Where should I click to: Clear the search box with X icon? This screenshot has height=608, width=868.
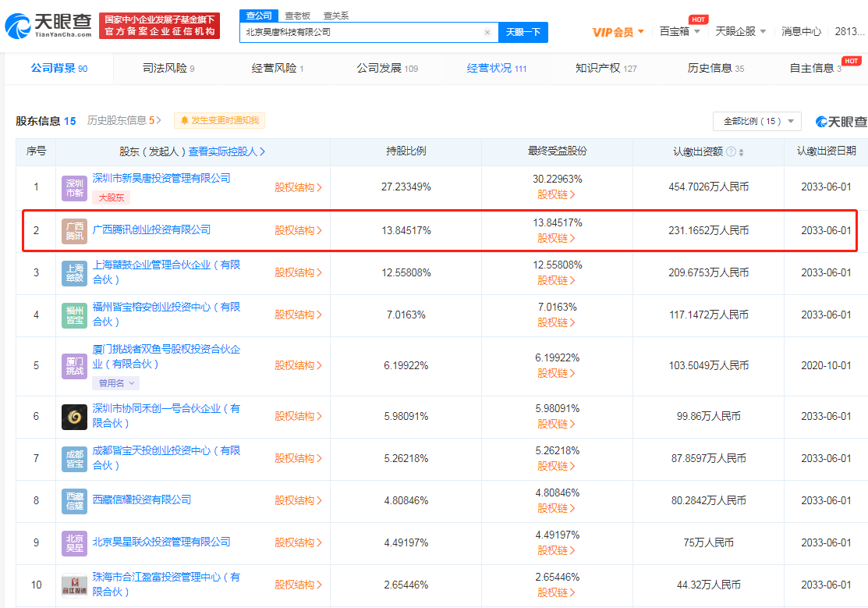pyautogui.click(x=487, y=32)
